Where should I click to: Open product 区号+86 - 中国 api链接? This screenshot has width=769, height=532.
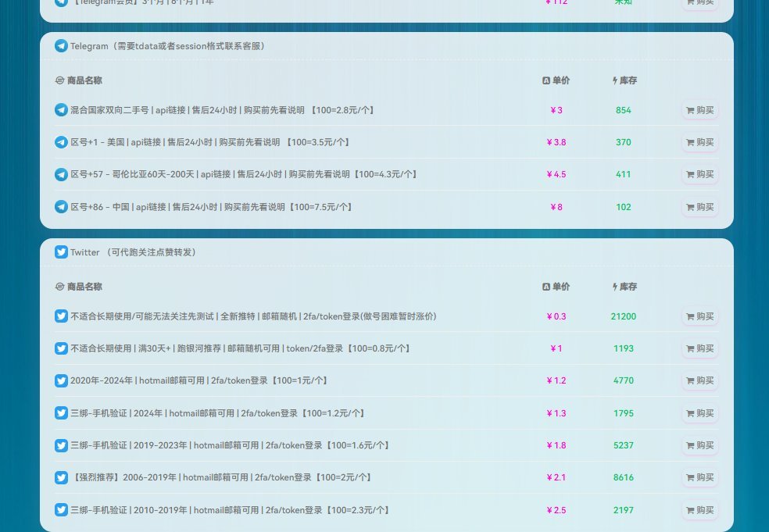212,207
